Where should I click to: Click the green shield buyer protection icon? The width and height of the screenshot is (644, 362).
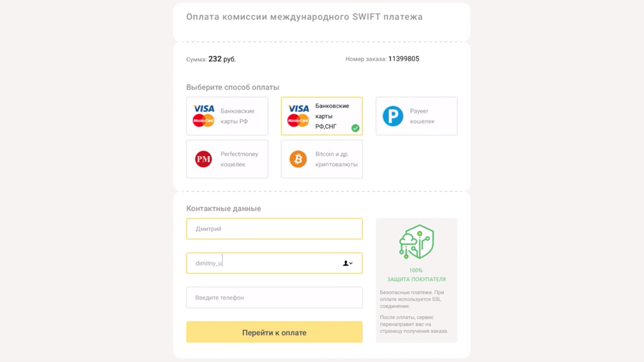[x=417, y=242]
